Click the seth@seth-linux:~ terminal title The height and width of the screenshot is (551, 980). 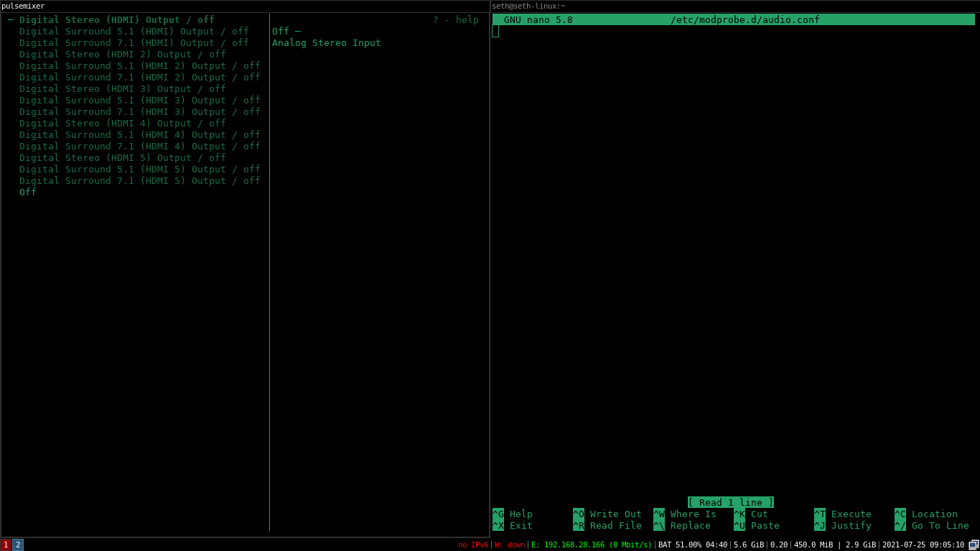(528, 6)
